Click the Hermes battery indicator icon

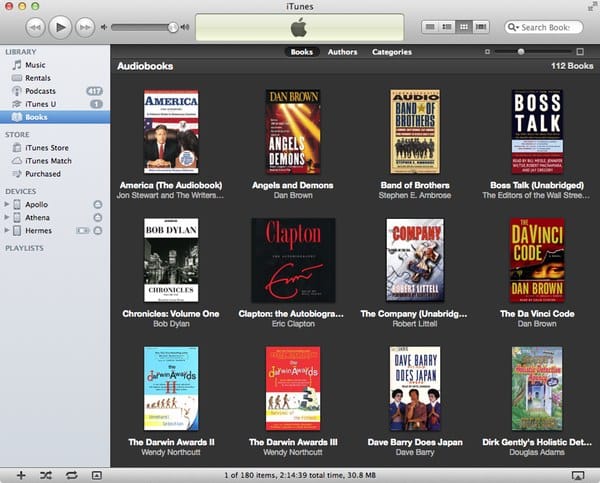point(83,230)
